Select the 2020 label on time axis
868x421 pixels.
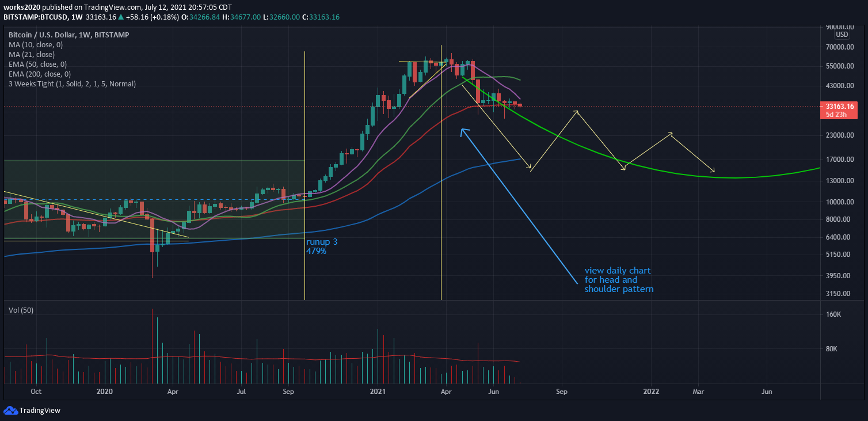point(104,392)
